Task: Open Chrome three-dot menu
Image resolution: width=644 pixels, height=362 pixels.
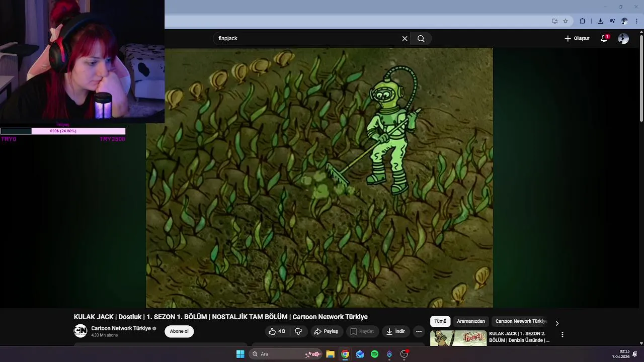Action: pyautogui.click(x=636, y=21)
